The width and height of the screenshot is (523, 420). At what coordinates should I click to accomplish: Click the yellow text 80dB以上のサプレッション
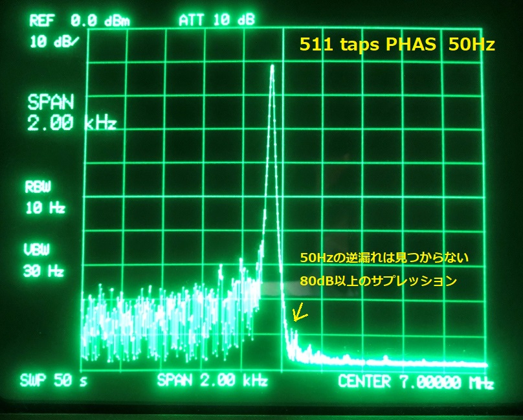tap(378, 281)
